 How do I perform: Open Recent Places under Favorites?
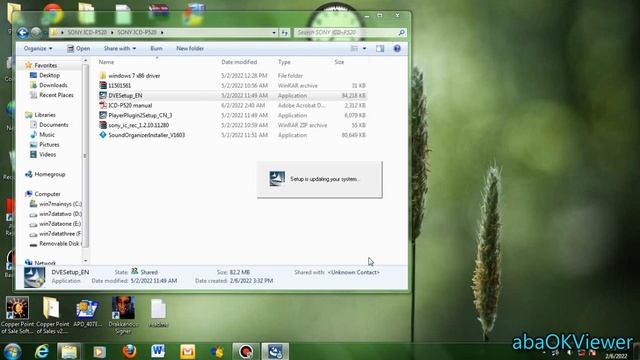[x=56, y=95]
